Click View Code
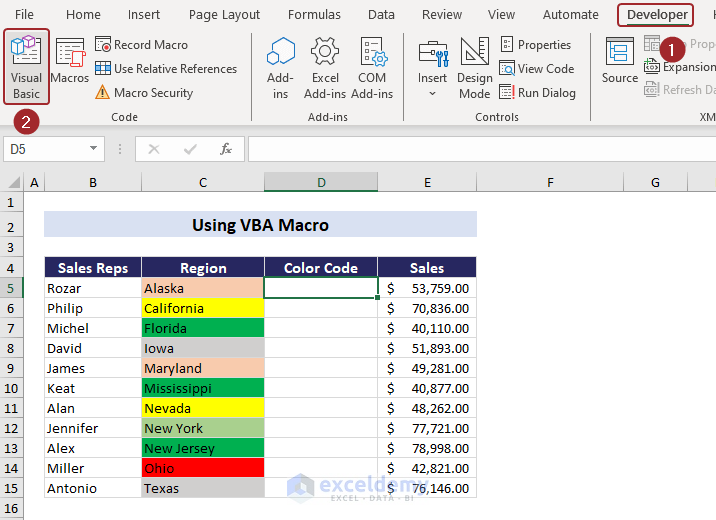This screenshot has width=716, height=520. click(x=537, y=69)
